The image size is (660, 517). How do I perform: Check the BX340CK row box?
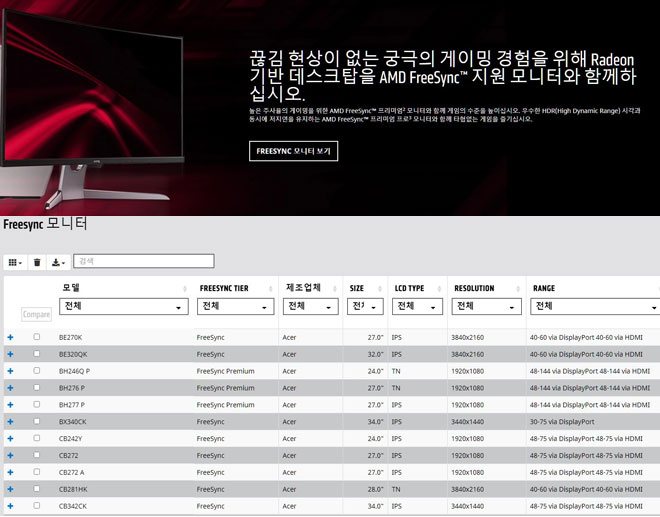click(x=37, y=421)
